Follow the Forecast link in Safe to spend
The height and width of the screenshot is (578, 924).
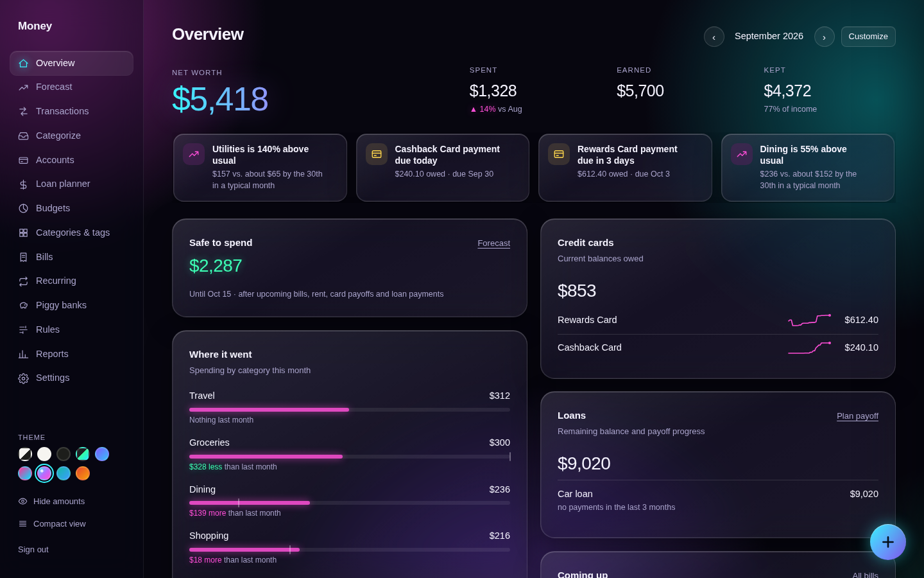pyautogui.click(x=493, y=243)
